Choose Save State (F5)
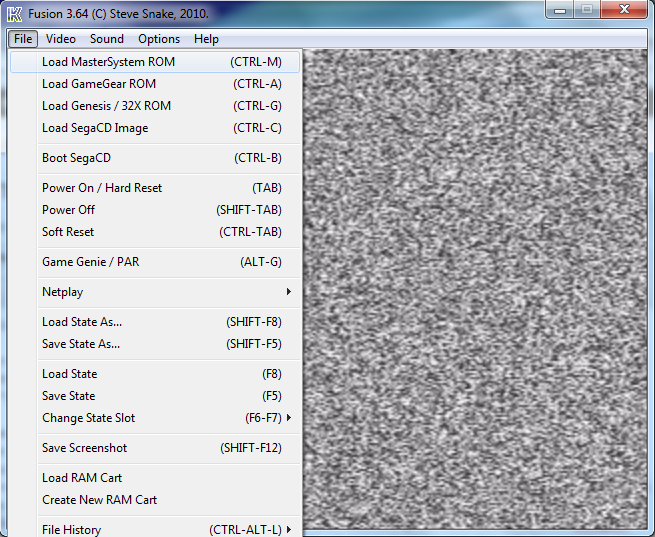Viewport: 655px width, 537px height. 155,396
